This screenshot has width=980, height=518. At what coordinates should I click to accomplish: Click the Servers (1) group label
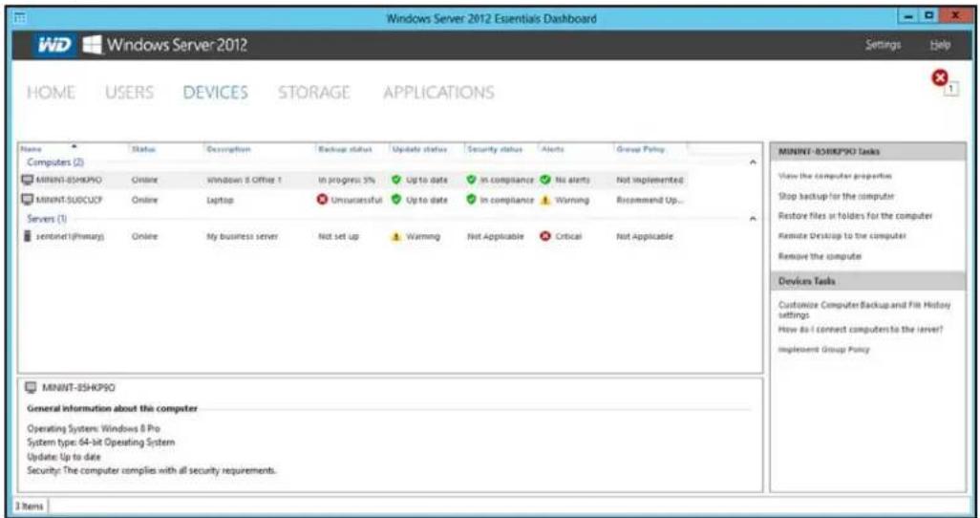tap(46, 219)
